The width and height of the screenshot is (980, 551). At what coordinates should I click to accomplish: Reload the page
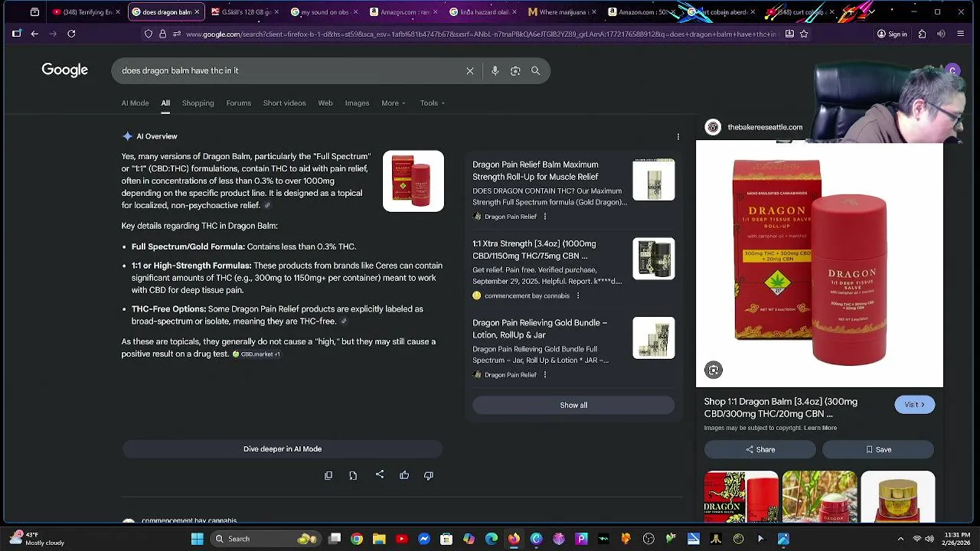click(x=71, y=34)
